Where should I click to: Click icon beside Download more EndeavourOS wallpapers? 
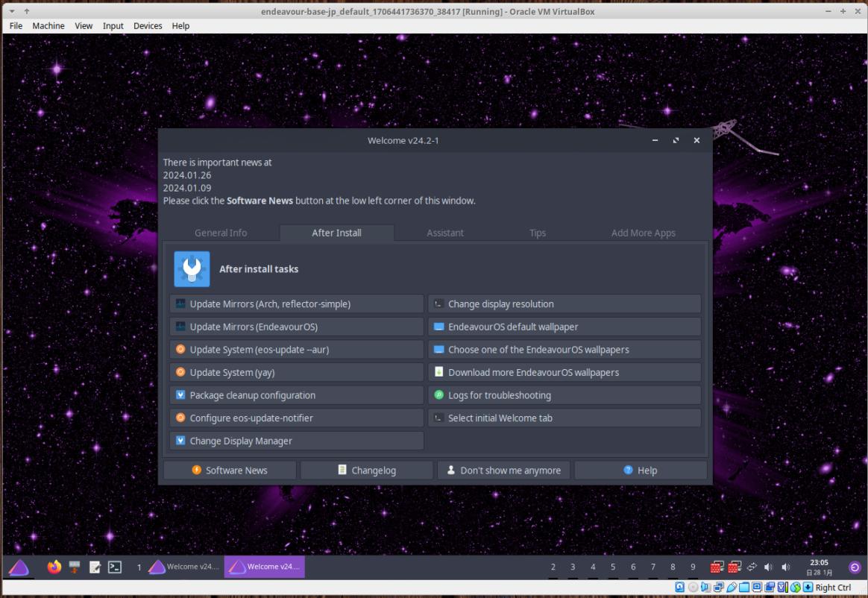pyautogui.click(x=438, y=372)
